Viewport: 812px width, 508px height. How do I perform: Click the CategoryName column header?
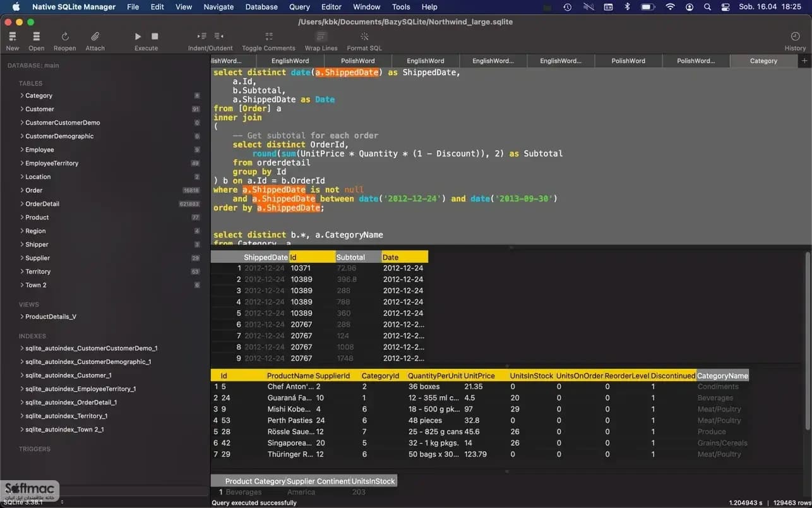pyautogui.click(x=722, y=375)
